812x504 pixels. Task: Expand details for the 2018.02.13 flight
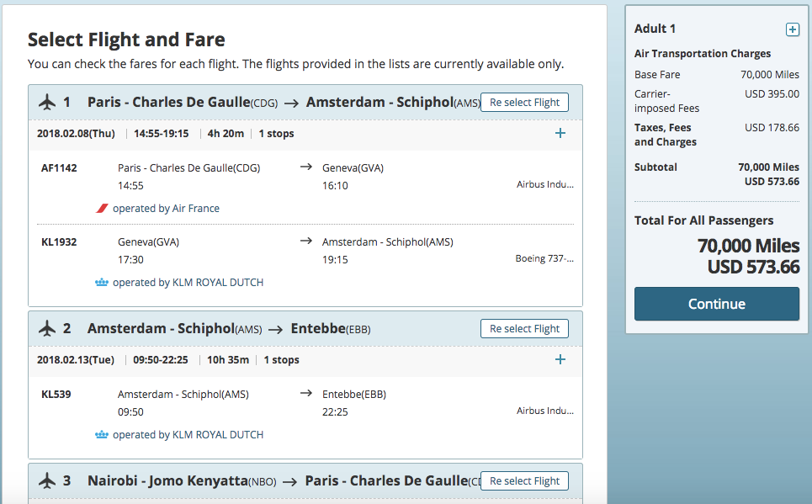pos(560,359)
